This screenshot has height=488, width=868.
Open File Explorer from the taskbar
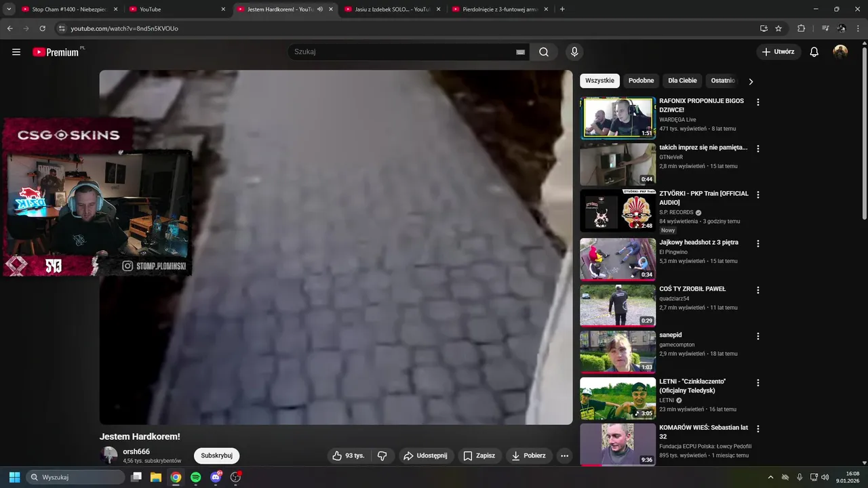pyautogui.click(x=155, y=477)
